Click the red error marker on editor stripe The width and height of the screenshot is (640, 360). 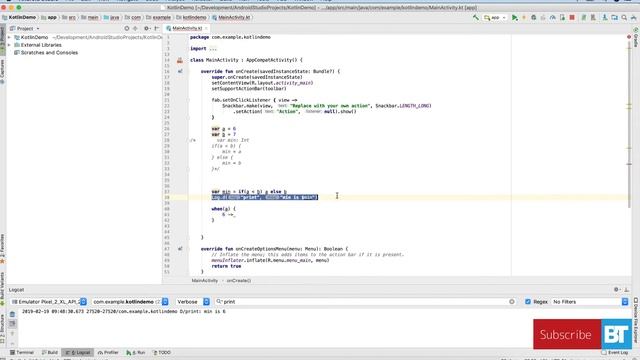click(x=629, y=37)
